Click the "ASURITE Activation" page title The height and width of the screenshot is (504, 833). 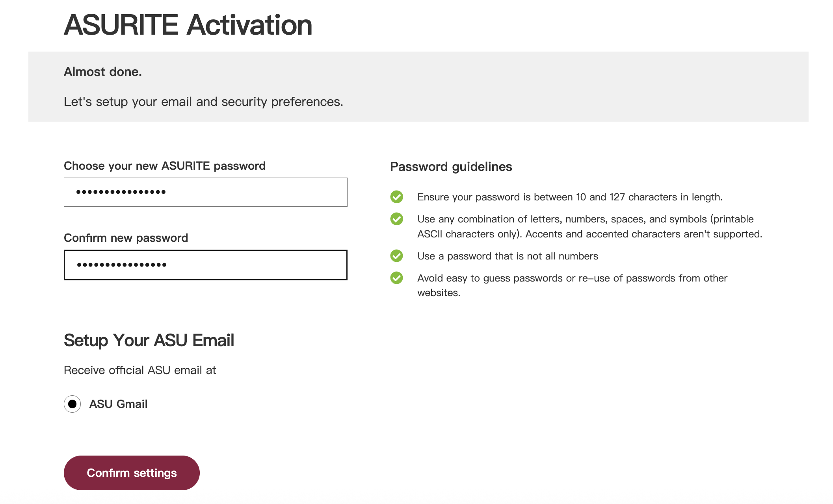click(188, 25)
